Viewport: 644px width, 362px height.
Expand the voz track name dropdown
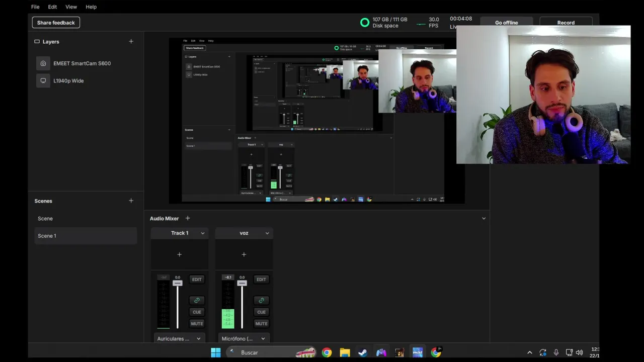click(267, 233)
